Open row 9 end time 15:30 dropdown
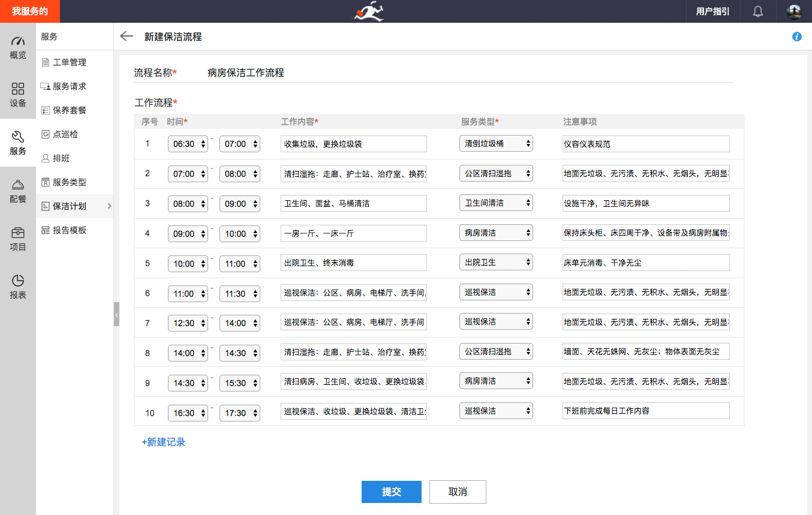 point(240,383)
